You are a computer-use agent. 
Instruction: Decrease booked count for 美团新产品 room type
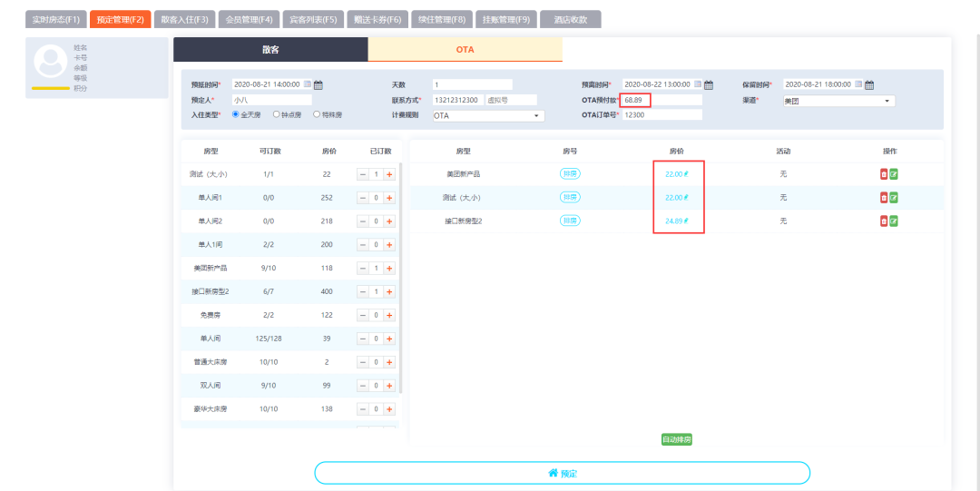[362, 269]
